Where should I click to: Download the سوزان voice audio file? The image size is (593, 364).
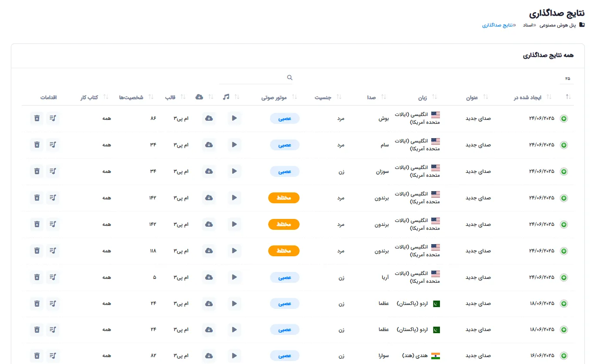209,171
